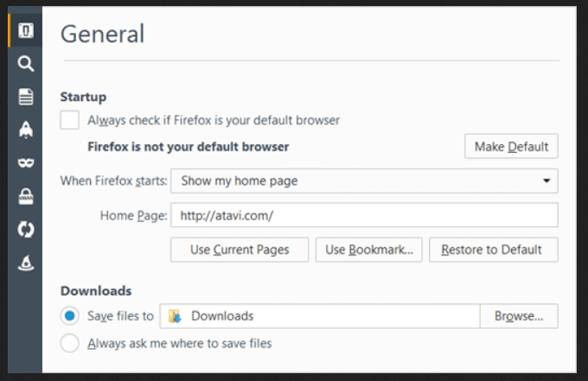Select Always ask me where to save files

click(70, 343)
